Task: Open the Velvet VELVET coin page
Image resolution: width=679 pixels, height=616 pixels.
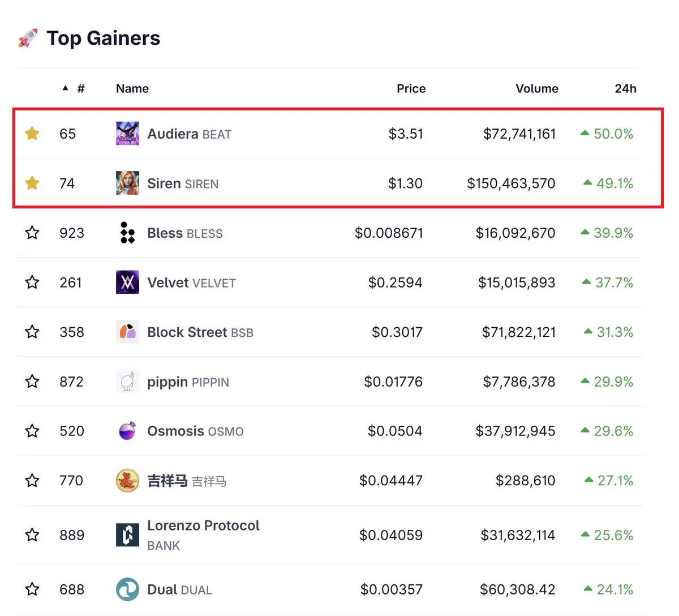Action: click(191, 283)
